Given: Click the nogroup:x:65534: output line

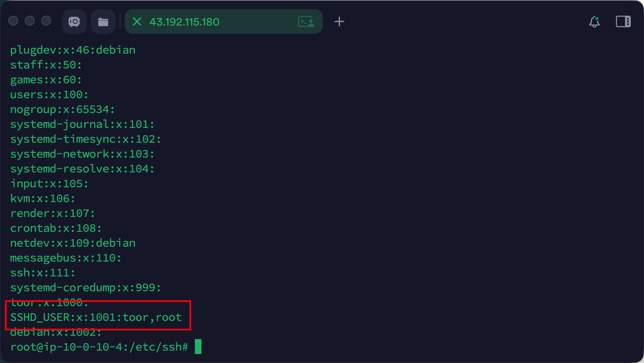Looking at the screenshot, I should [x=62, y=109].
